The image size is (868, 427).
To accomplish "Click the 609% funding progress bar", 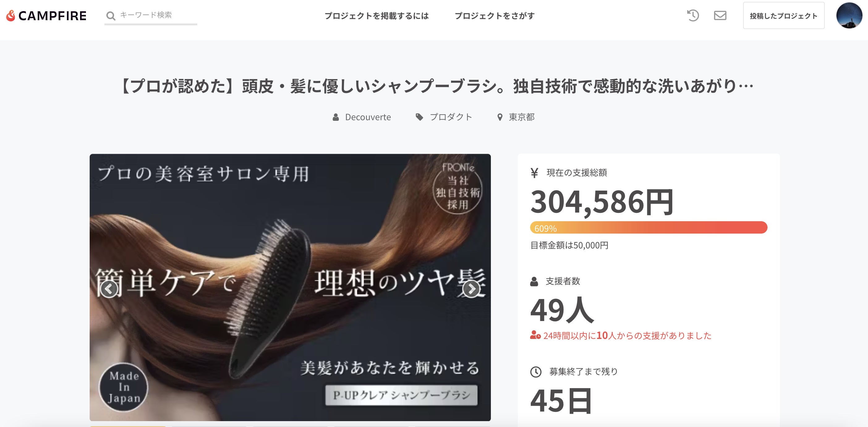I will click(649, 228).
